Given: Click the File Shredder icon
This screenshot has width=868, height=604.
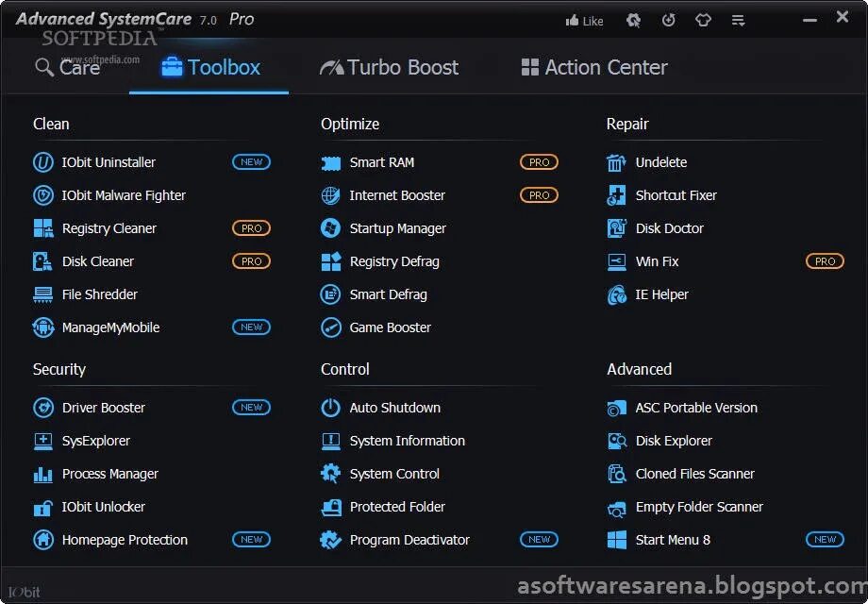Looking at the screenshot, I should click(x=43, y=294).
